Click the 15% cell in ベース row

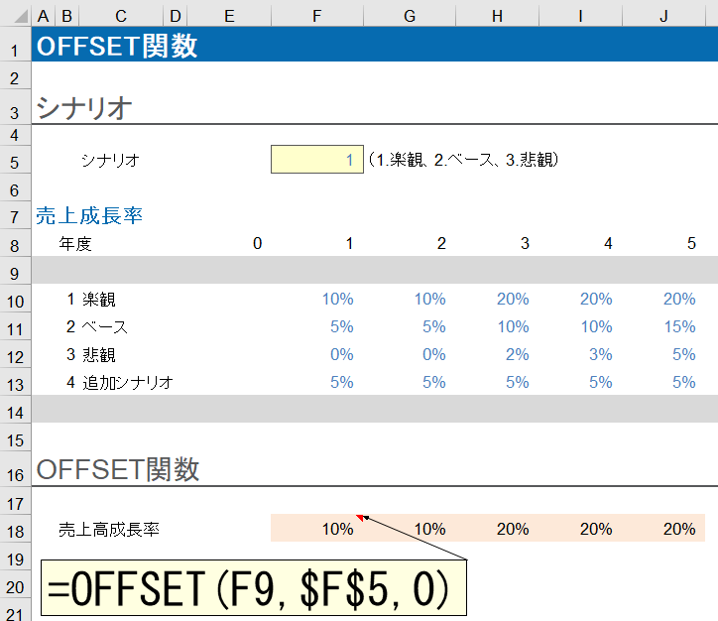click(x=678, y=326)
